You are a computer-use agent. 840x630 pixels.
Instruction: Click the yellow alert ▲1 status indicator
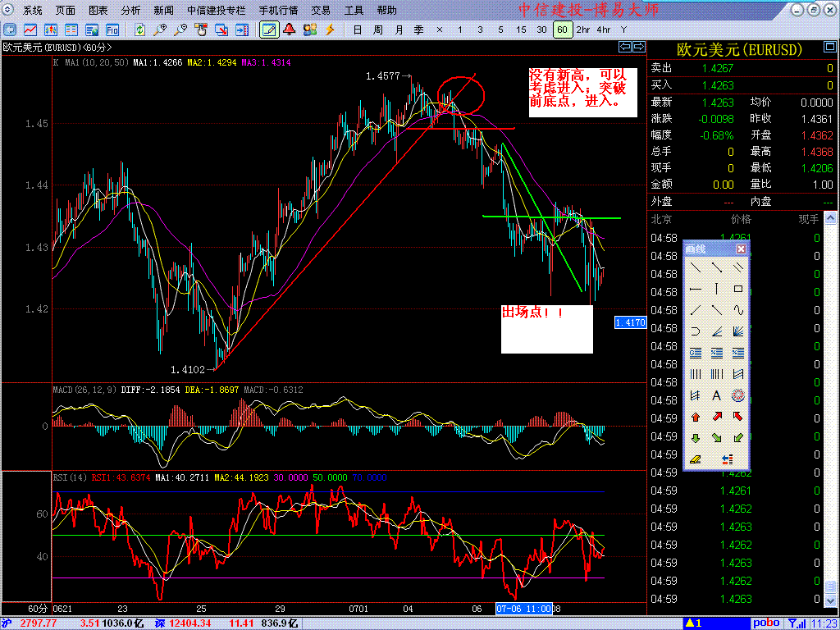694,623
